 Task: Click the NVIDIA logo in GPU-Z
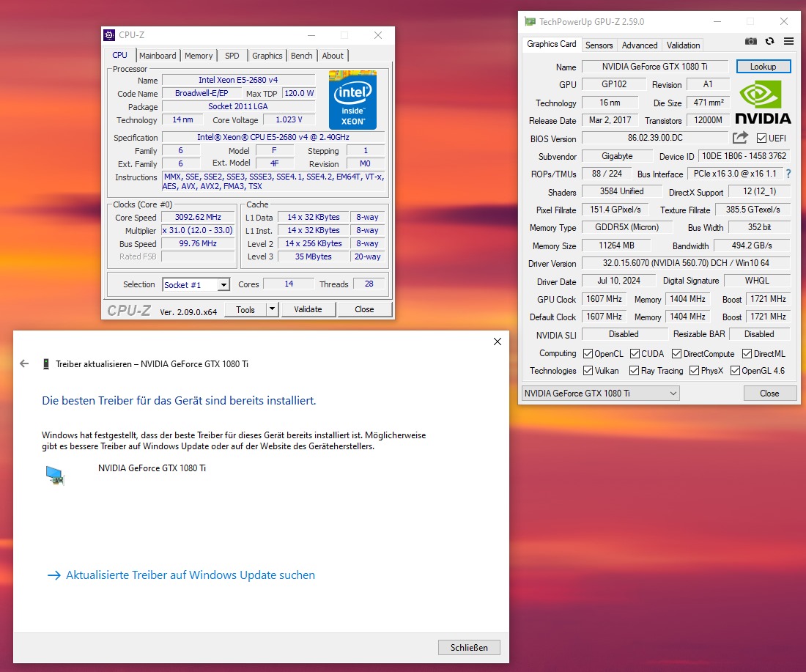pos(763,104)
